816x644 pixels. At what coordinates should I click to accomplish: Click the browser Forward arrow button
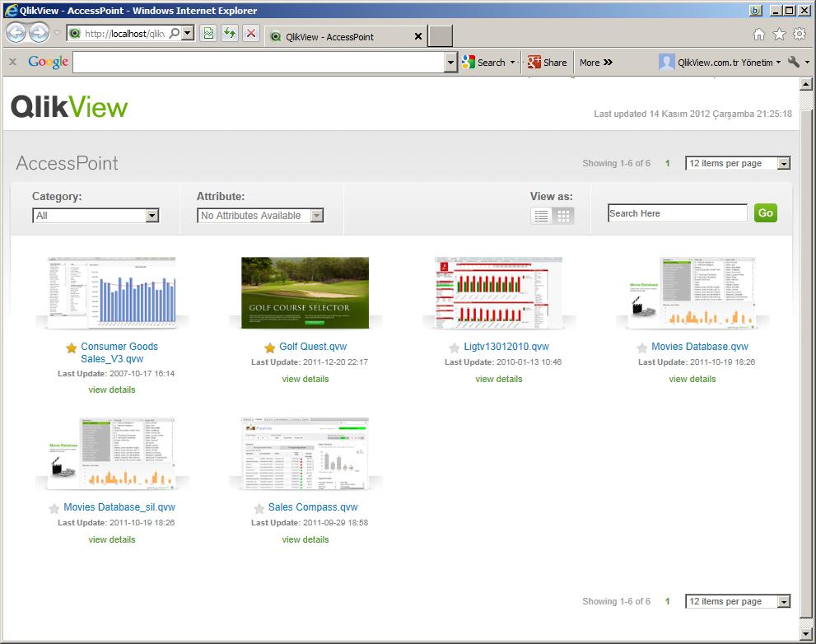pos(39,33)
